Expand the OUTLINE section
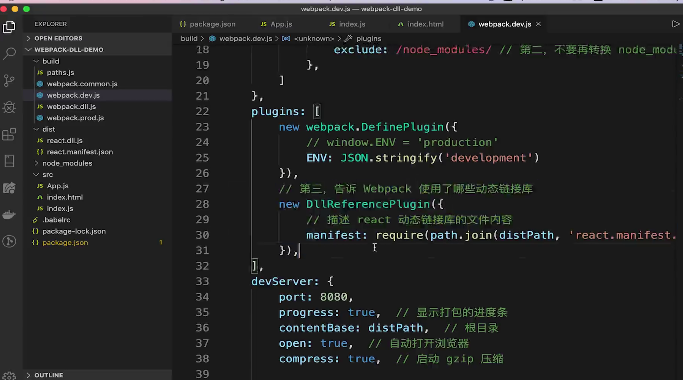 coord(49,375)
